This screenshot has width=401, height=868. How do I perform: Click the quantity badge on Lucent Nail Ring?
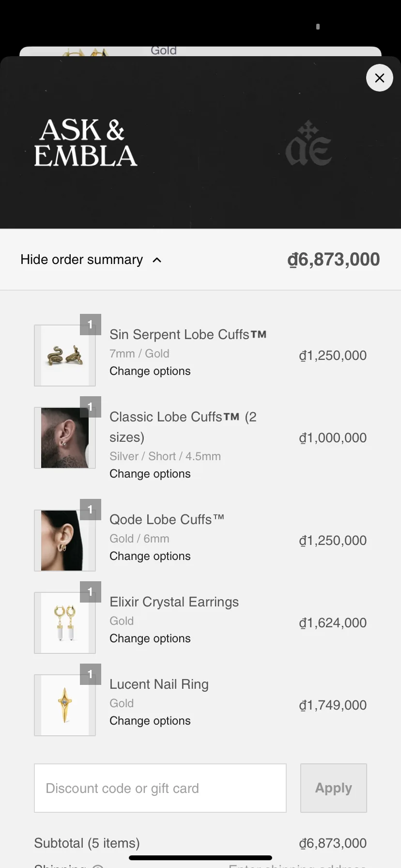[x=91, y=674]
